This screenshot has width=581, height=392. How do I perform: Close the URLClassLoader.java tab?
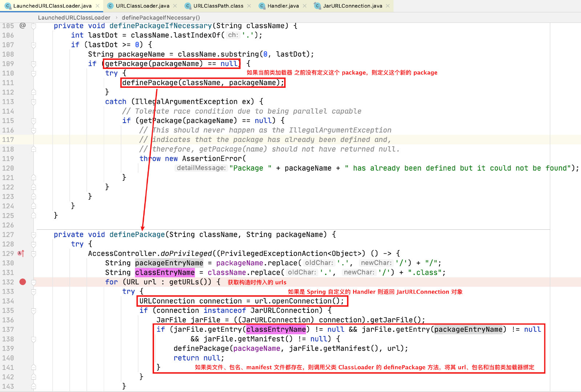[x=175, y=6]
